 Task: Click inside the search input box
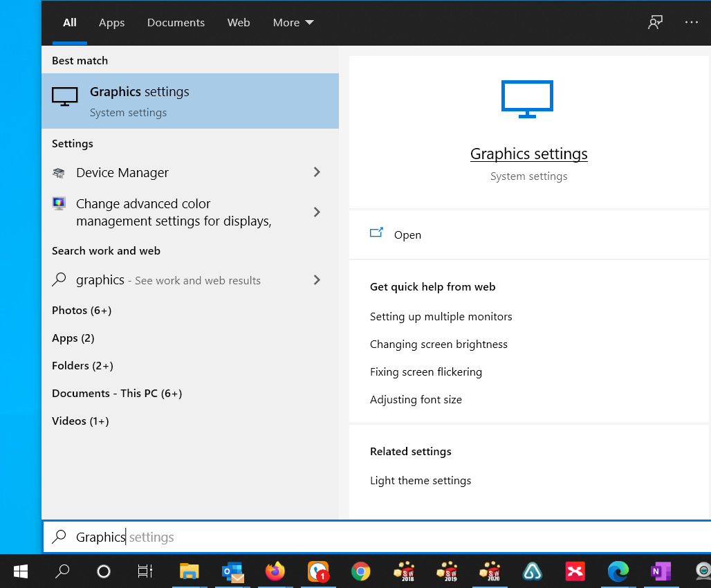click(x=207, y=537)
